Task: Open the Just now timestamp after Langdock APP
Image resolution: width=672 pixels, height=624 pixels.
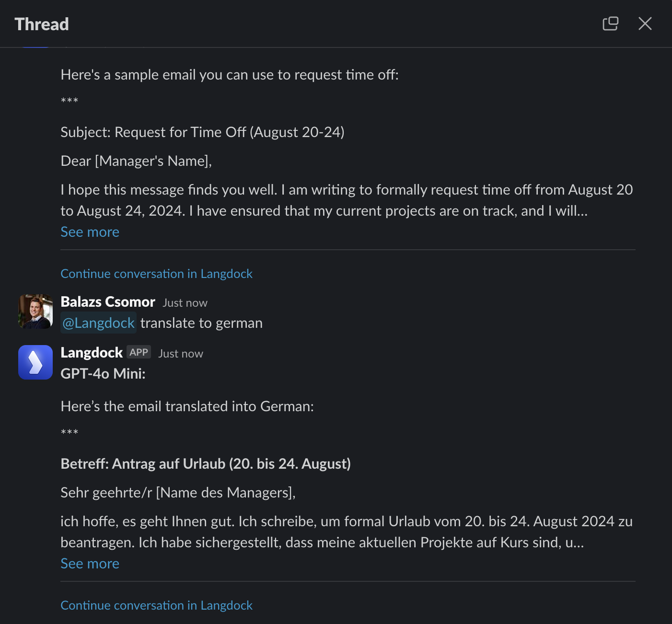Action: [x=181, y=354]
